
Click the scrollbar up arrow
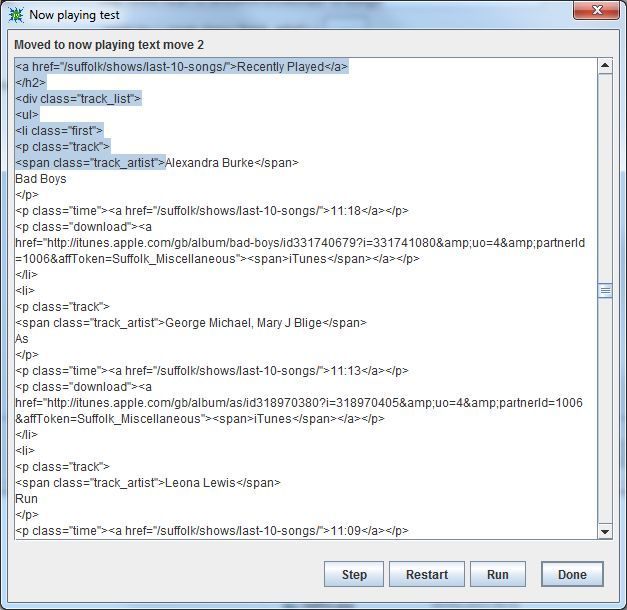coord(604,67)
